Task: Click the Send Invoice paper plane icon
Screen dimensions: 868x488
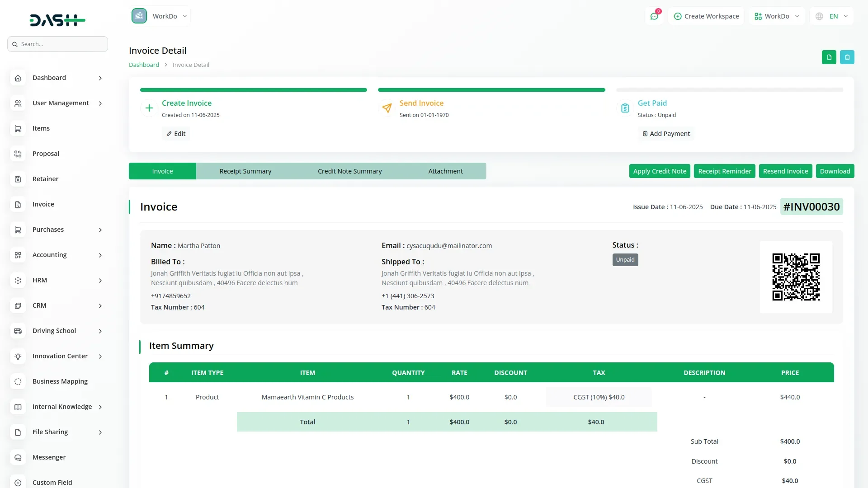Action: pyautogui.click(x=387, y=108)
